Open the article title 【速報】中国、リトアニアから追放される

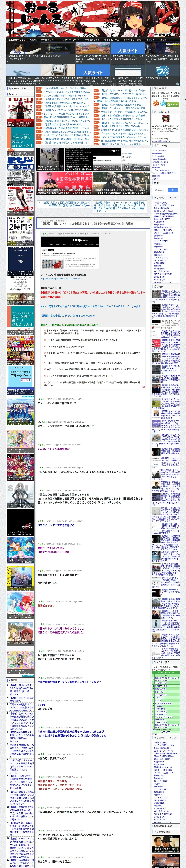click(88, 224)
